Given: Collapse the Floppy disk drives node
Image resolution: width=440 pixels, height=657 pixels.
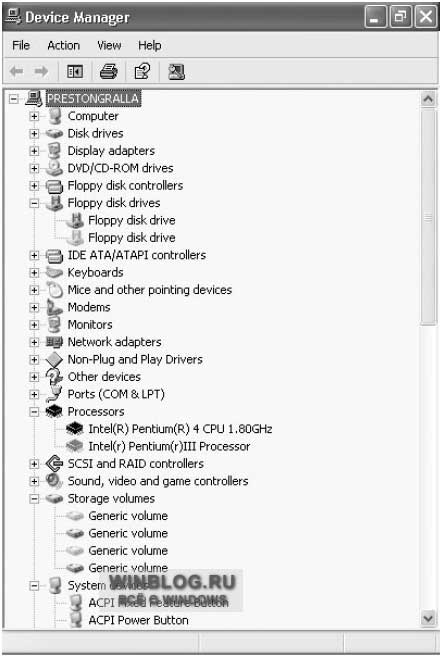Looking at the screenshot, I should (x=34, y=203).
